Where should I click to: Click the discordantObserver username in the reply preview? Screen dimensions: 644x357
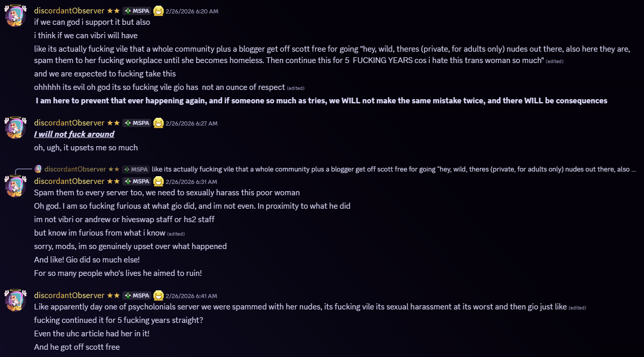[x=75, y=169]
